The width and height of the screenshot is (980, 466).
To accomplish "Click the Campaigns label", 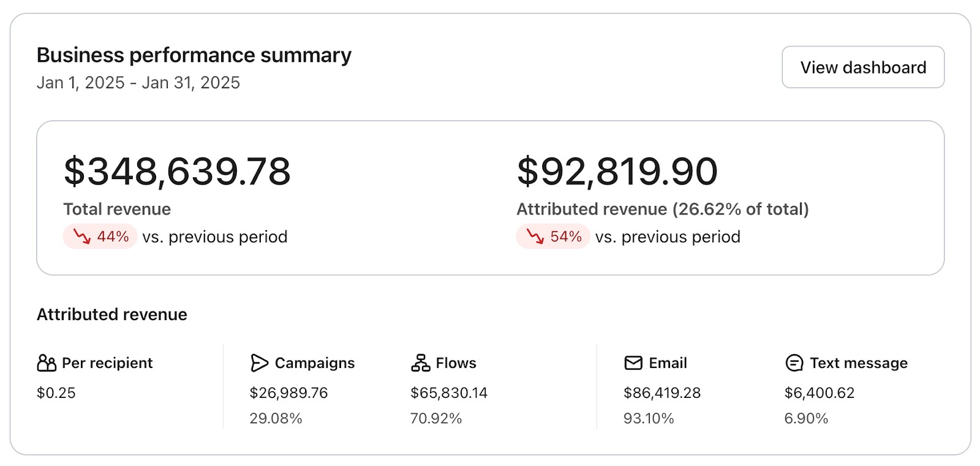I will (x=315, y=363).
